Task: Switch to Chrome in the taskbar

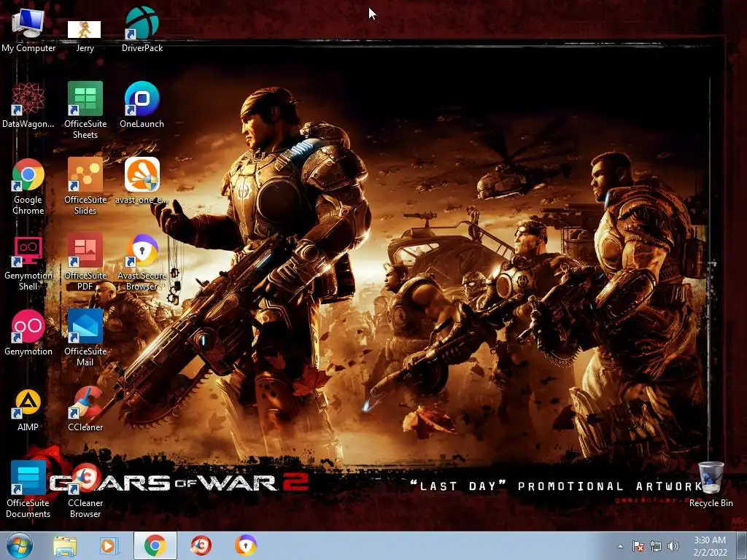Action: pyautogui.click(x=155, y=545)
